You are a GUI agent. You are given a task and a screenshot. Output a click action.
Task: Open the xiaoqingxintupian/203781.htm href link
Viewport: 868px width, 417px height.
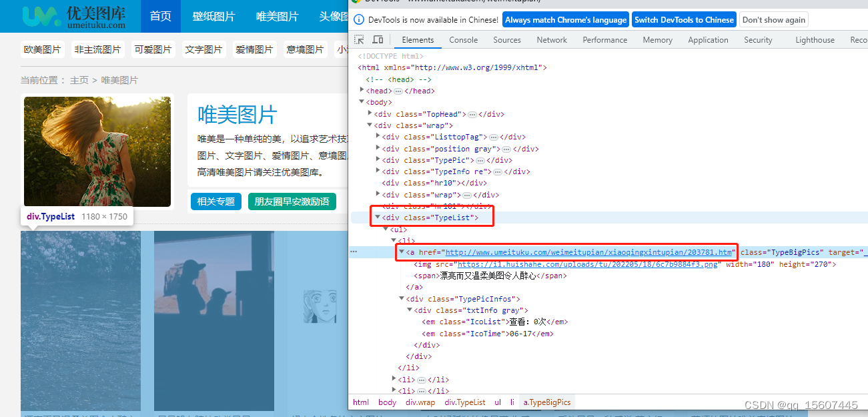click(590, 252)
